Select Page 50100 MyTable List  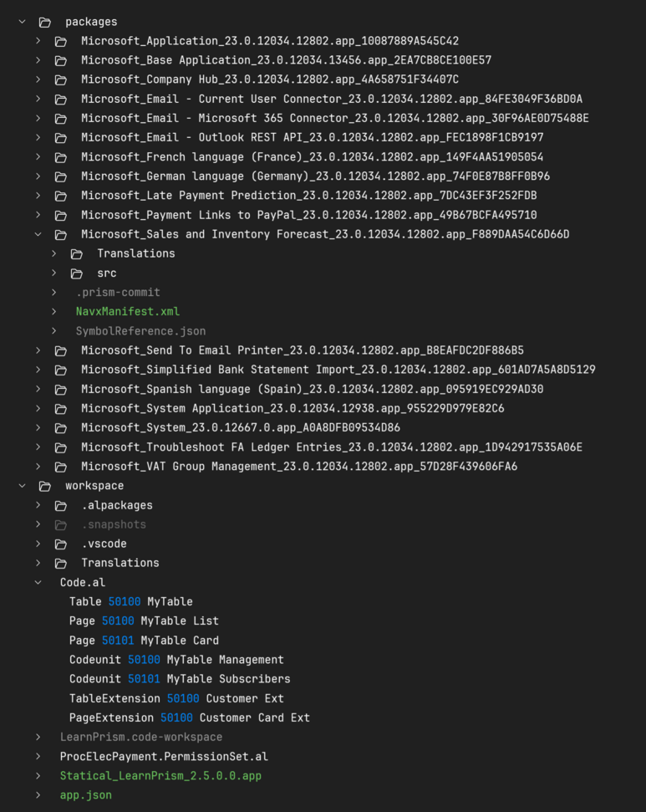144,620
